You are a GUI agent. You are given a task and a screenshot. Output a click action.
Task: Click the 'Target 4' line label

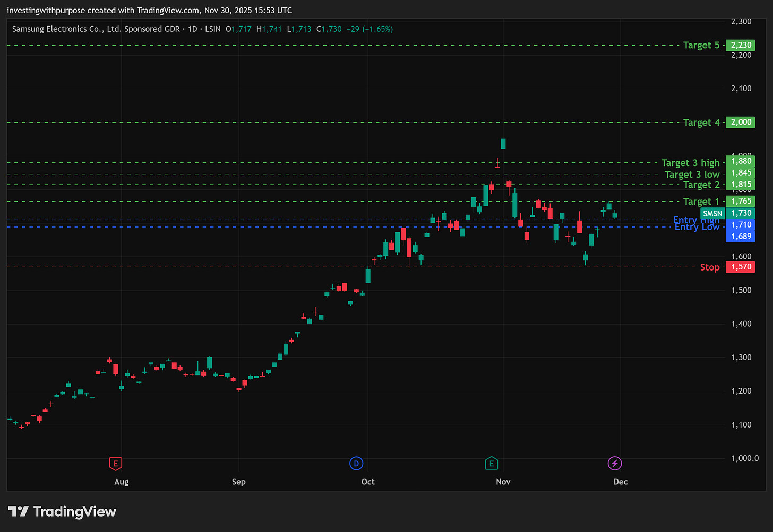(701, 123)
